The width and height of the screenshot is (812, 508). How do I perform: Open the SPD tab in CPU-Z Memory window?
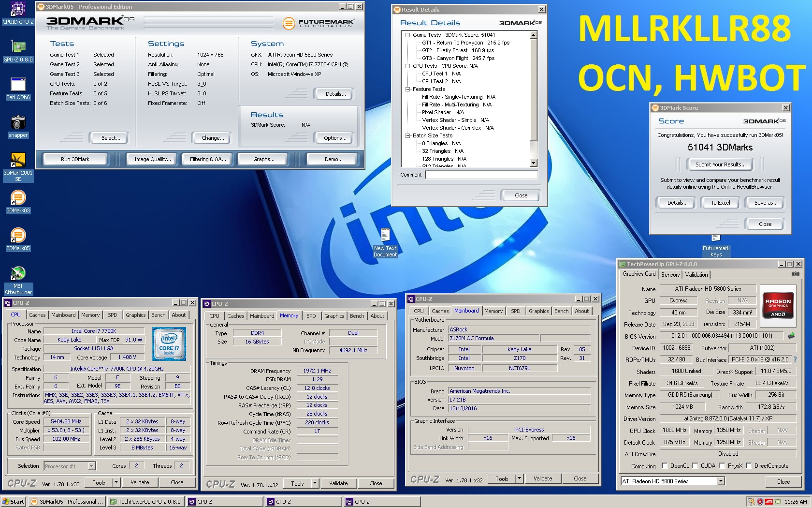pyautogui.click(x=311, y=316)
